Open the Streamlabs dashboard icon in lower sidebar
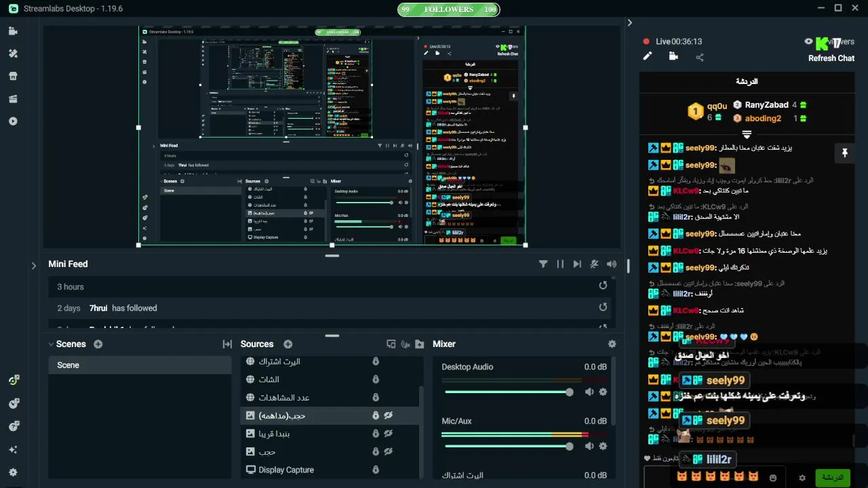The width and height of the screenshot is (868, 488). (x=14, y=380)
